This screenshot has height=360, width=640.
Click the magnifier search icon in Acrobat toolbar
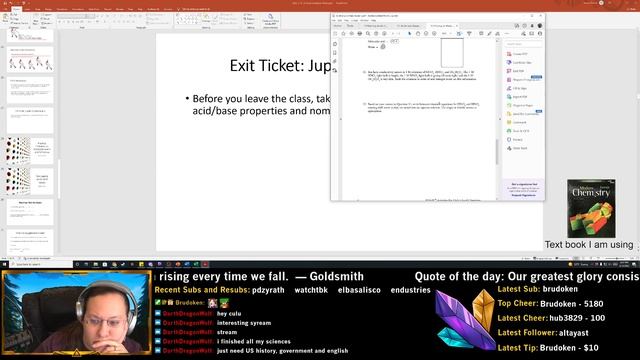coord(368,33)
